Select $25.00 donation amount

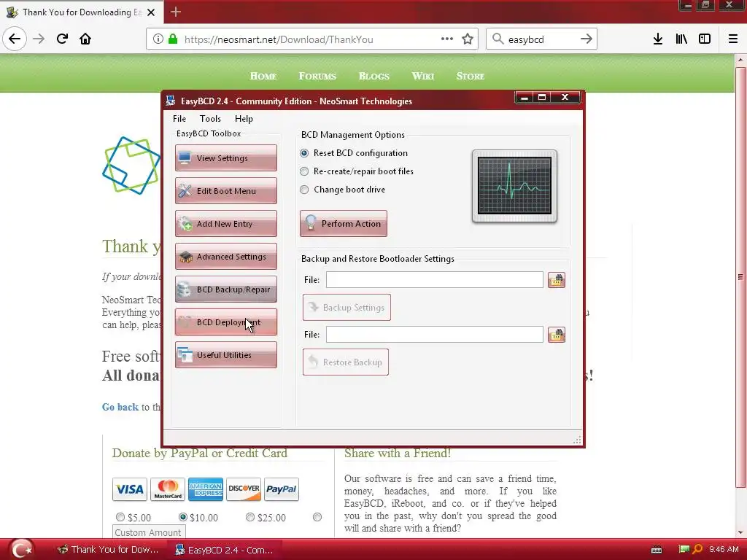pyautogui.click(x=250, y=517)
